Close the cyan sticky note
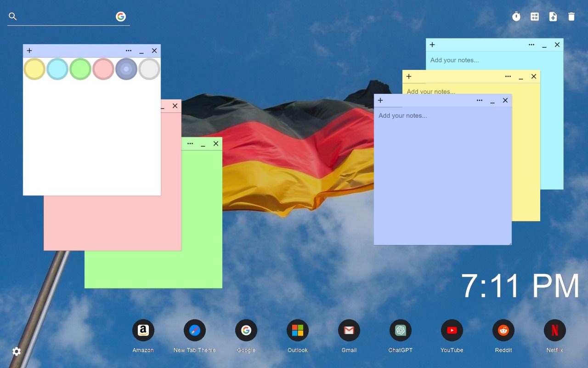This screenshot has width=588, height=368. pos(557,45)
